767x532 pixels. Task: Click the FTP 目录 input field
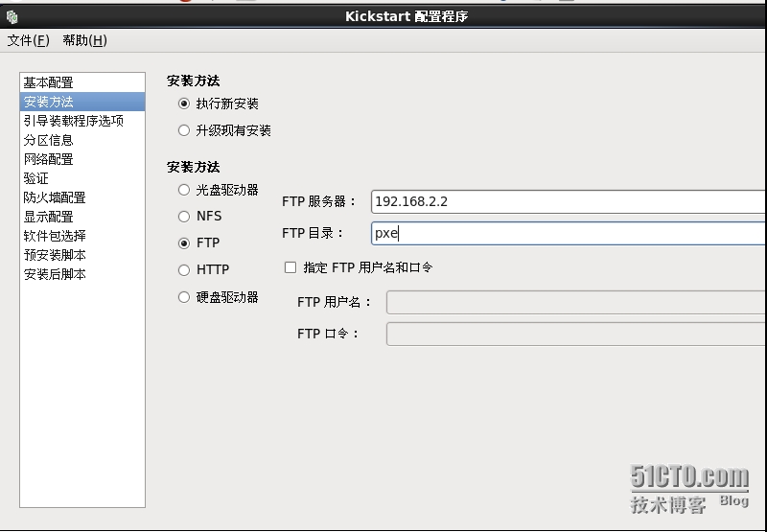569,233
